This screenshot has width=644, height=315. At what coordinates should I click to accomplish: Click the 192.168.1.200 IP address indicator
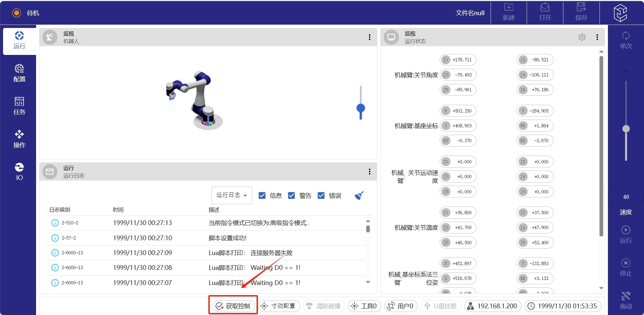coord(493,306)
